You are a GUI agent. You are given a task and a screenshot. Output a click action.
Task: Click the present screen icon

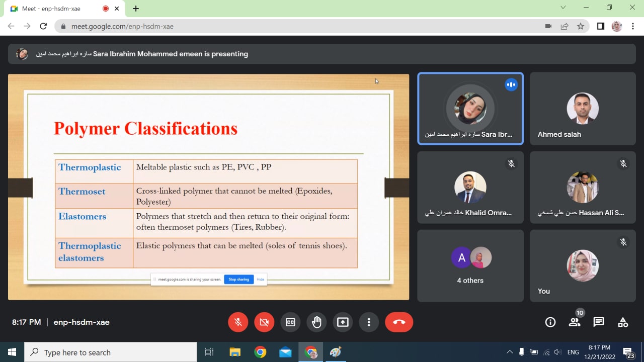[343, 322]
